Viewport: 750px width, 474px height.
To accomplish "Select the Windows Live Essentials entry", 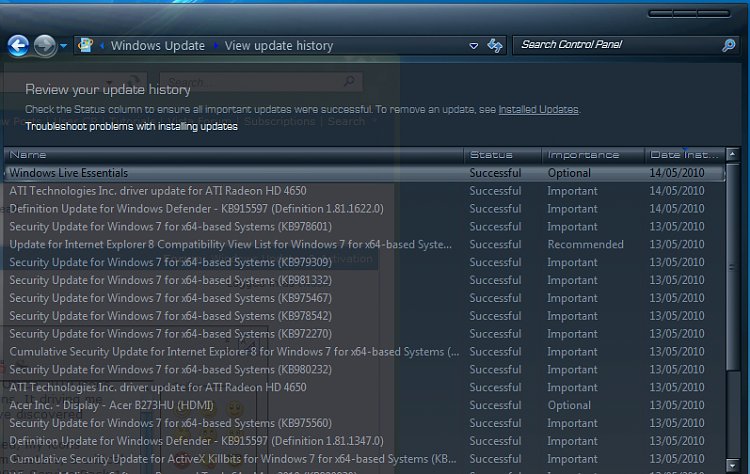I will click(x=364, y=173).
